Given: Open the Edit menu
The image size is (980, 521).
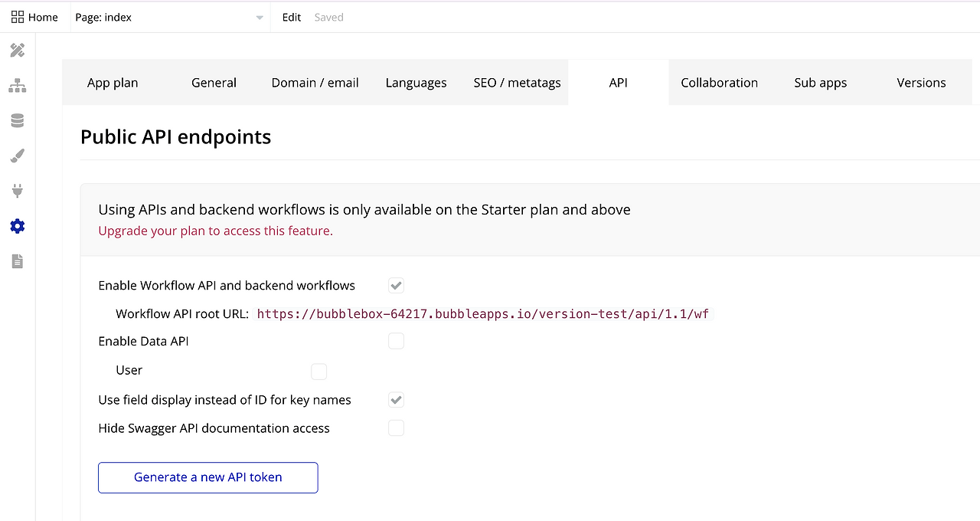Looking at the screenshot, I should (x=292, y=17).
